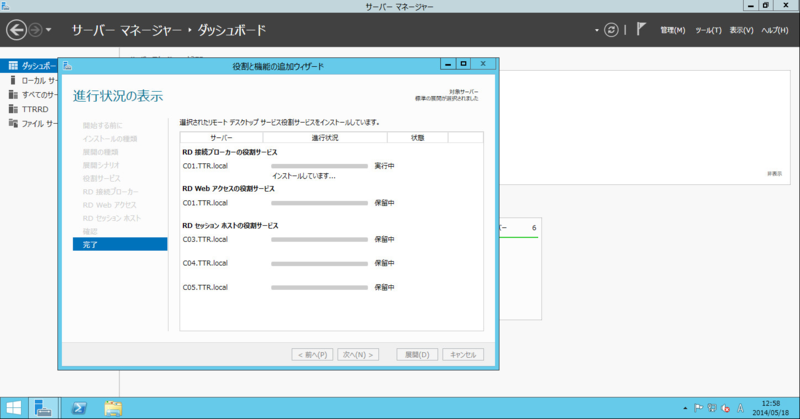800x419 pixels.
Task: Click the RD connection broker progress bar for C01
Action: 319,166
